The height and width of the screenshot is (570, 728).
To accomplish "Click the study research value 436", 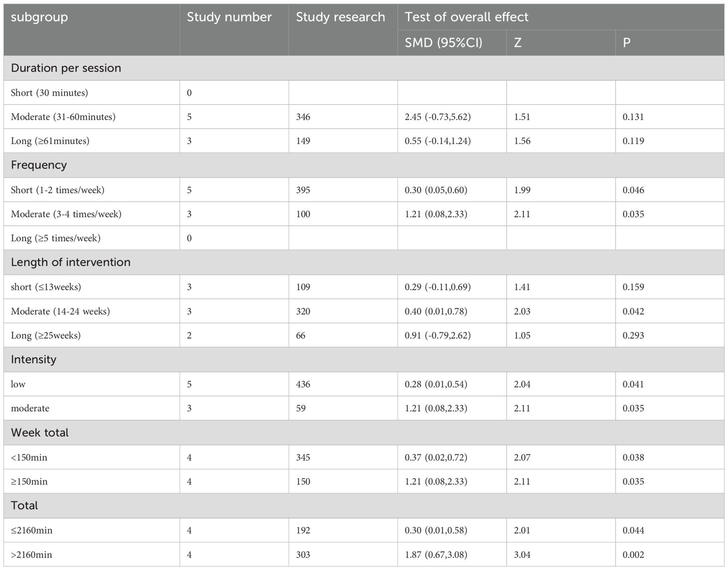I will tap(303, 384).
